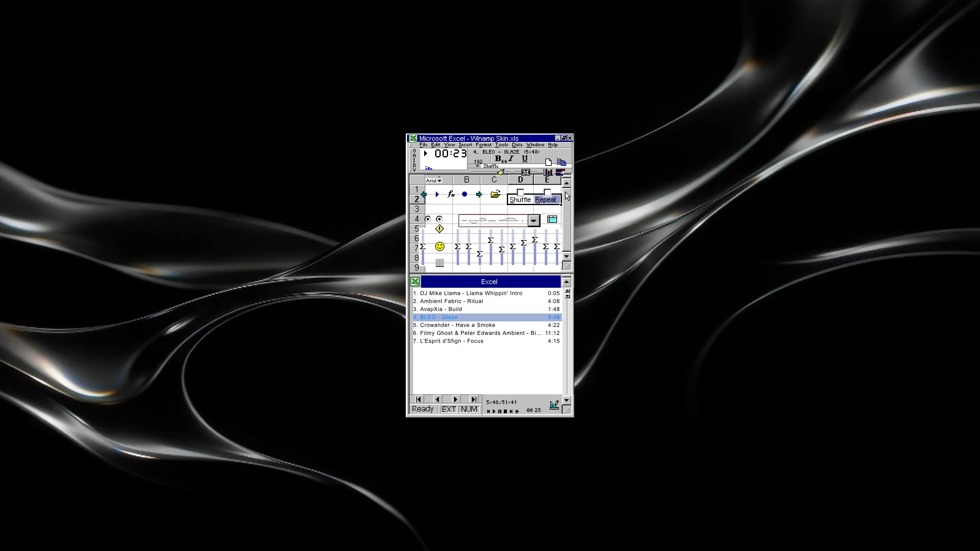Click the jump-to-first sheet arrow in playlist

point(418,399)
